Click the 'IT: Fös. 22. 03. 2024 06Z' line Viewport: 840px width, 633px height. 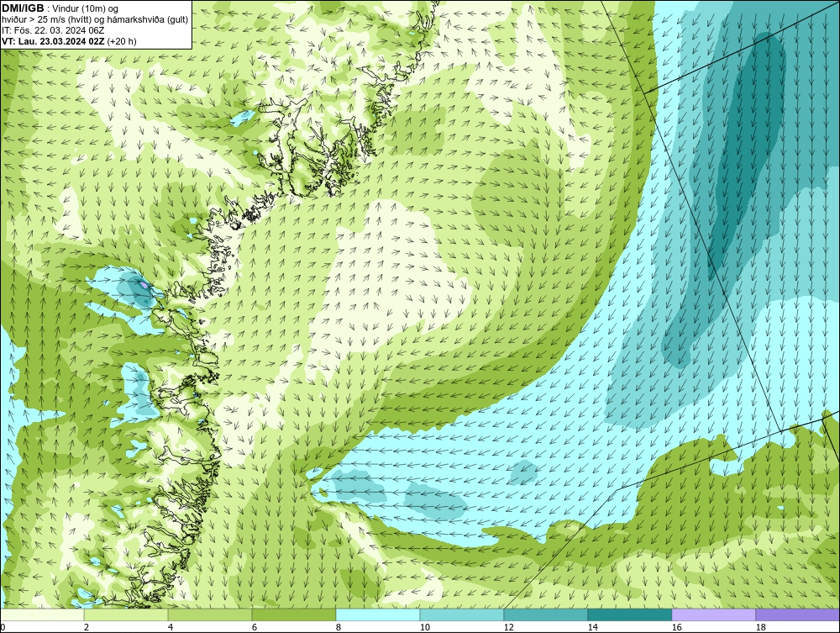(53, 30)
